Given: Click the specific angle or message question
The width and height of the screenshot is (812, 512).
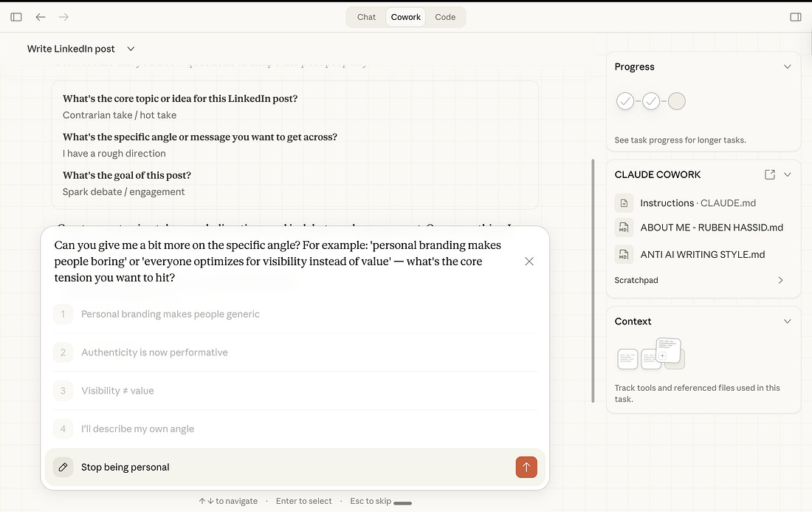Looking at the screenshot, I should pos(200,137).
